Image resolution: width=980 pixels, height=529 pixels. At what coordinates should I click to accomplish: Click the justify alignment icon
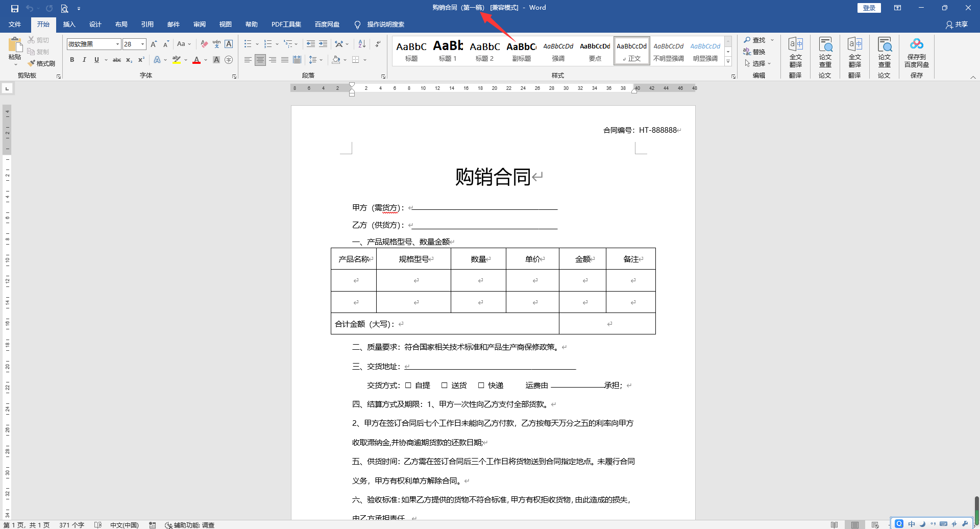pyautogui.click(x=285, y=60)
